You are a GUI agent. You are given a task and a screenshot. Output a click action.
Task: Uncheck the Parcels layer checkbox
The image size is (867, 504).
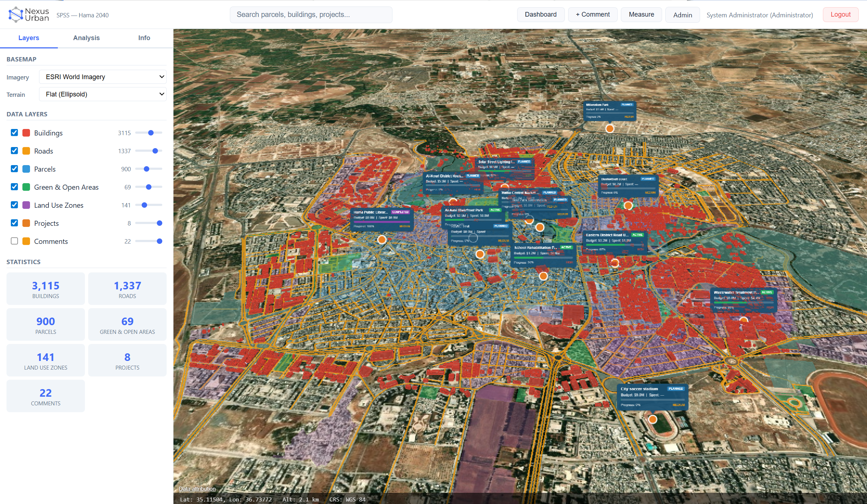[14, 168]
